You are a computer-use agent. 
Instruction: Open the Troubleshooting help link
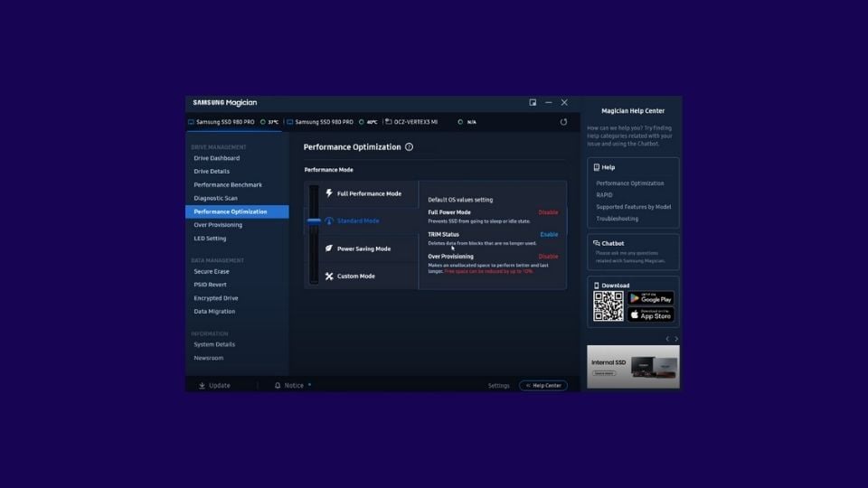(x=617, y=219)
